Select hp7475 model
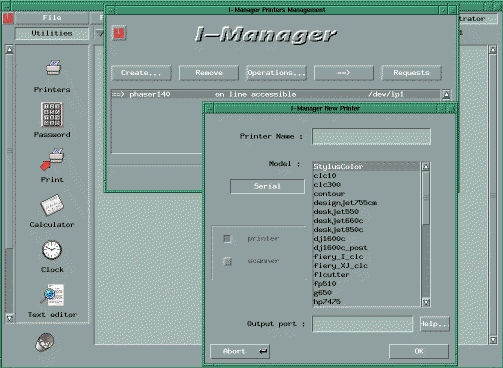 click(x=366, y=301)
